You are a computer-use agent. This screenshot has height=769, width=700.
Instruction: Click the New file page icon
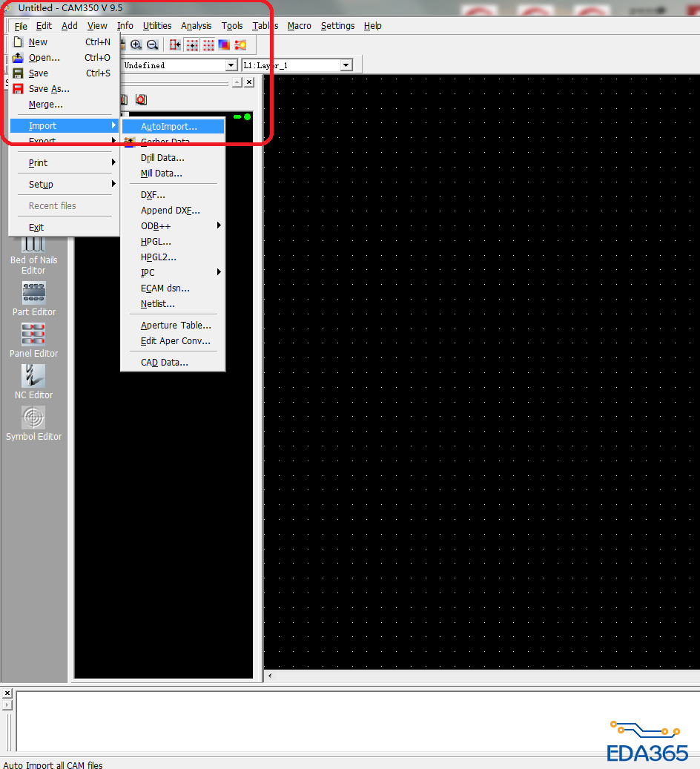coord(18,42)
